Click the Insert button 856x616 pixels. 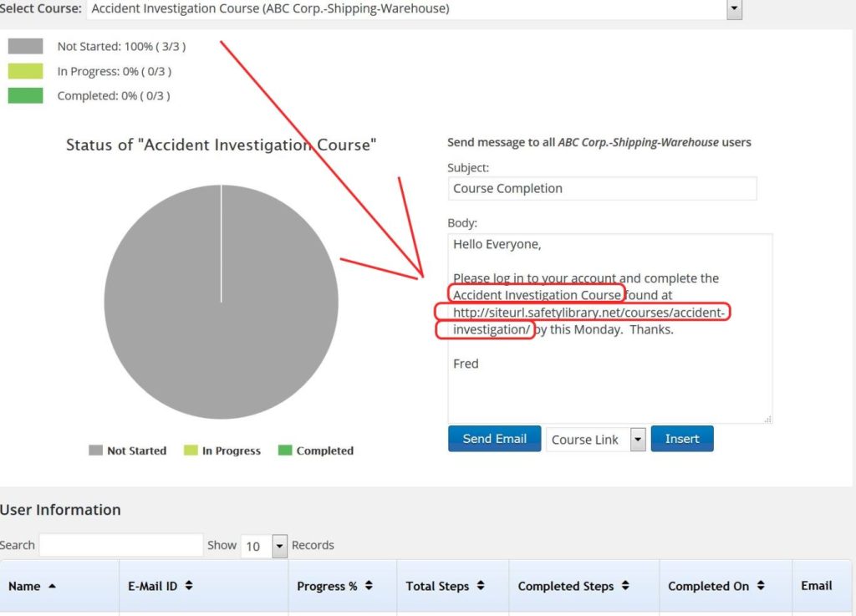point(681,439)
